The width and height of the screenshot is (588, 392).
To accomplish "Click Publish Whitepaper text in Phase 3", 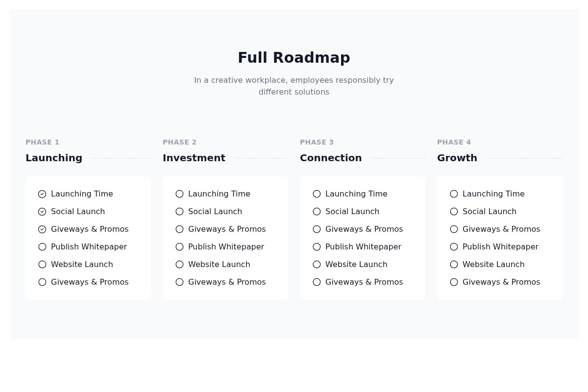I will [363, 247].
